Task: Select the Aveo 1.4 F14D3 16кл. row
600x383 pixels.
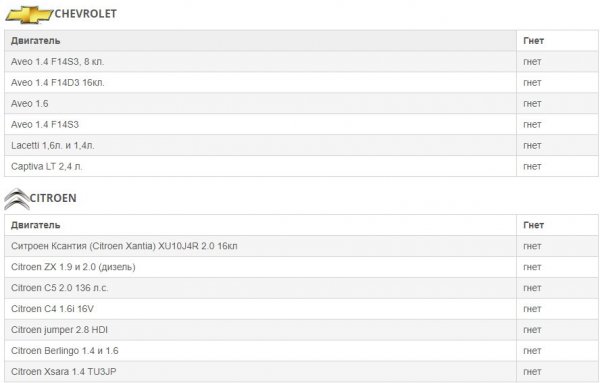Action: 301,83
